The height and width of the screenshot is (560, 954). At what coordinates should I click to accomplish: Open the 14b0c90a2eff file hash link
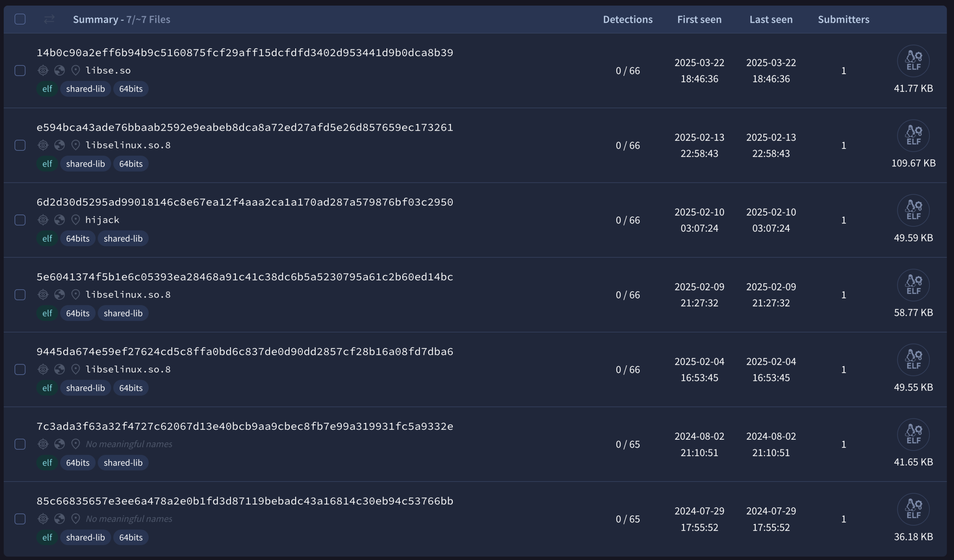245,52
